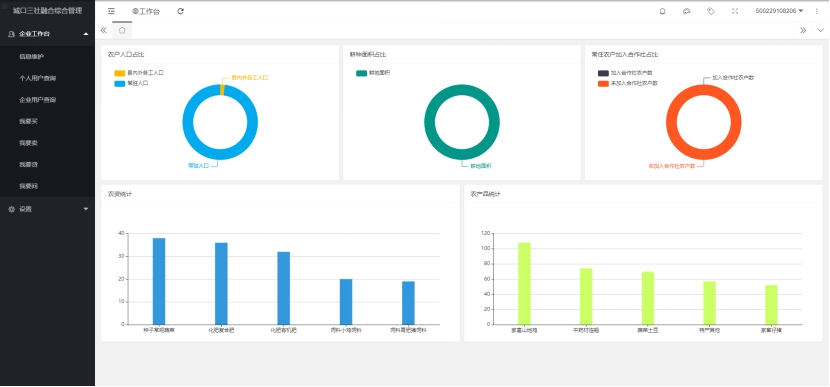Image resolution: width=830 pixels, height=387 pixels.
Task: Click the shortest green bar in 农产品统计
Action: [771, 305]
